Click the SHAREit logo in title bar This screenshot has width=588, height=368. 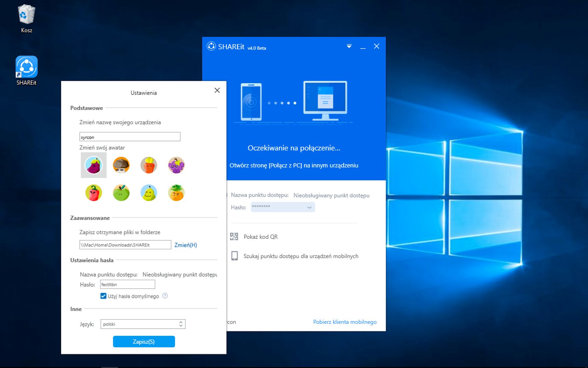pyautogui.click(x=211, y=46)
